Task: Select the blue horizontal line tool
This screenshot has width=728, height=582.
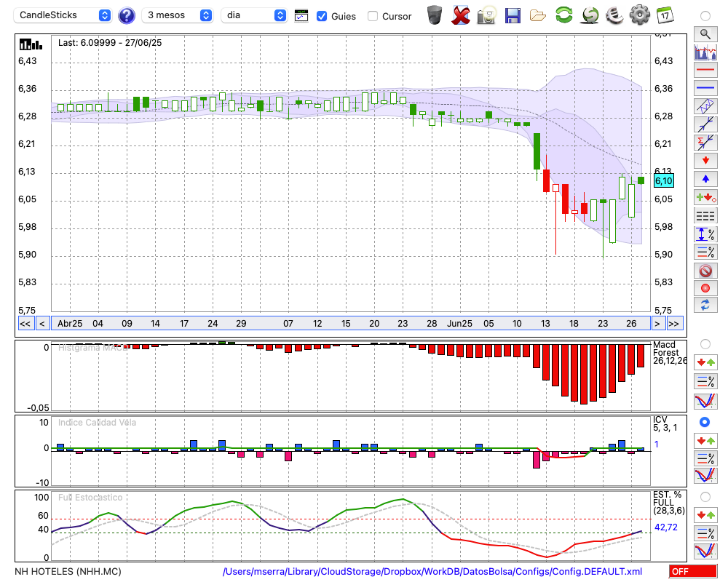Action: pos(705,88)
